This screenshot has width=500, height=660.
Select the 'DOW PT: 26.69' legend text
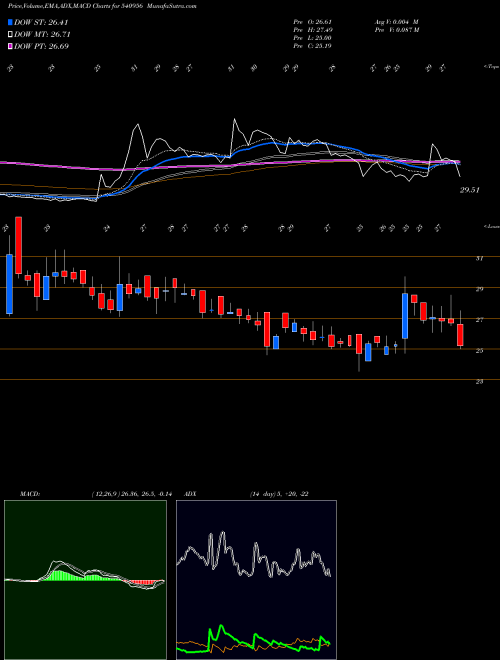pos(42,46)
